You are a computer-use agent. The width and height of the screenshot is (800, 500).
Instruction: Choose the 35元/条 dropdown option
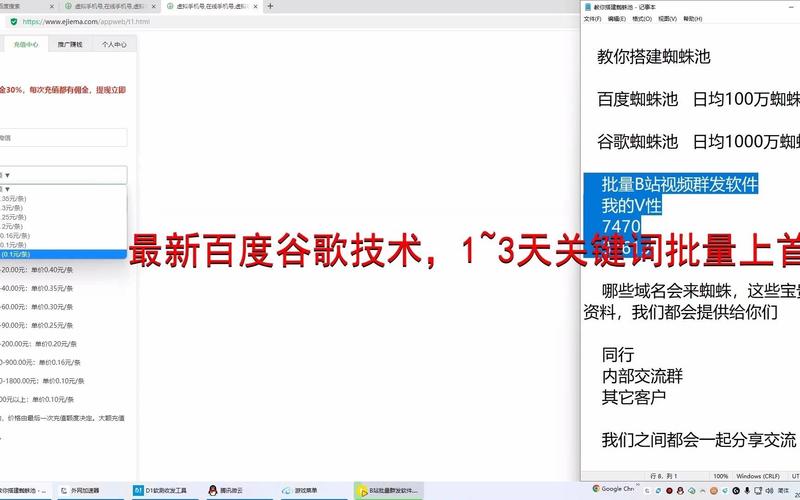(x=63, y=198)
